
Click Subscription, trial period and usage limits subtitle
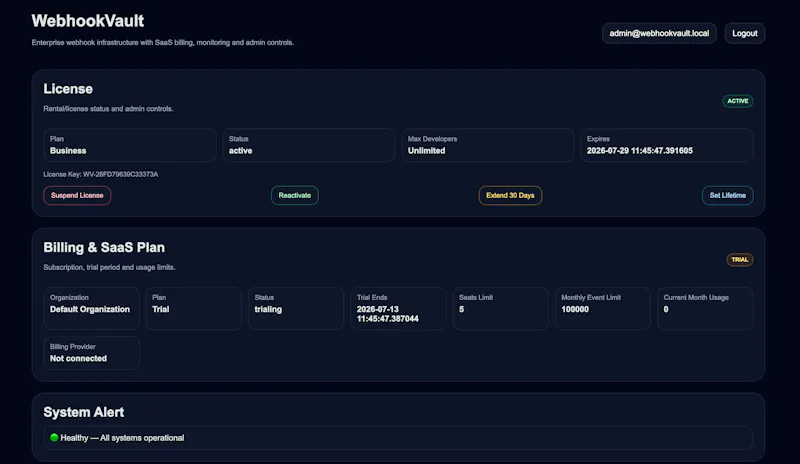pos(109,267)
